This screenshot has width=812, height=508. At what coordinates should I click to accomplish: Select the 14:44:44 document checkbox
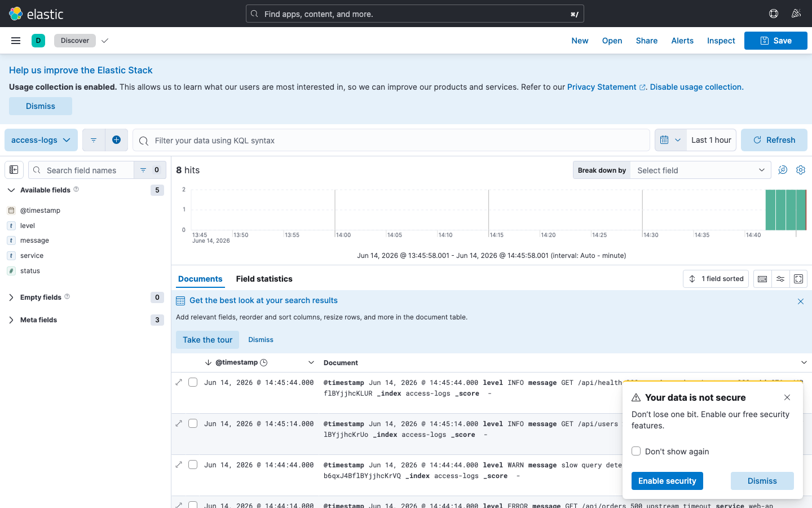193,465
